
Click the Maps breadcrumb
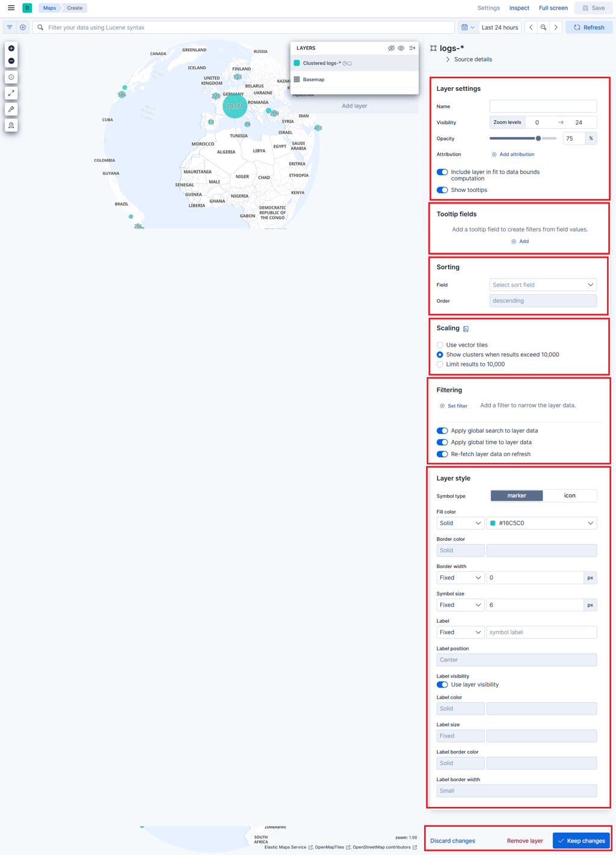(x=49, y=8)
